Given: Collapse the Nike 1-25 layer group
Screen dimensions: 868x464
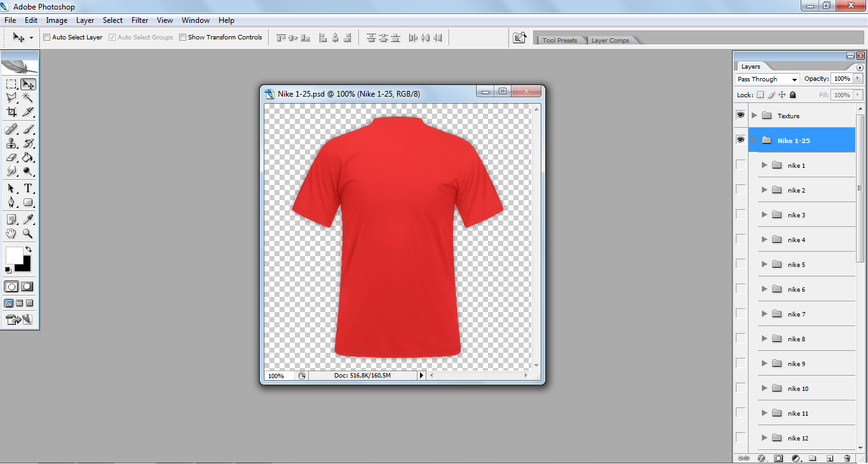Looking at the screenshot, I should pos(754,140).
